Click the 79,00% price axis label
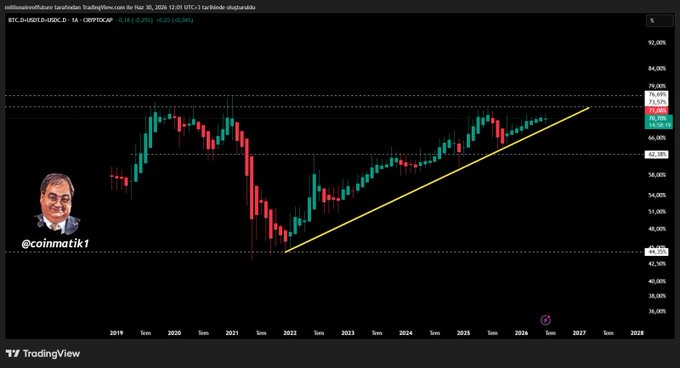Image resolution: width=680 pixels, height=368 pixels. pyautogui.click(x=657, y=86)
